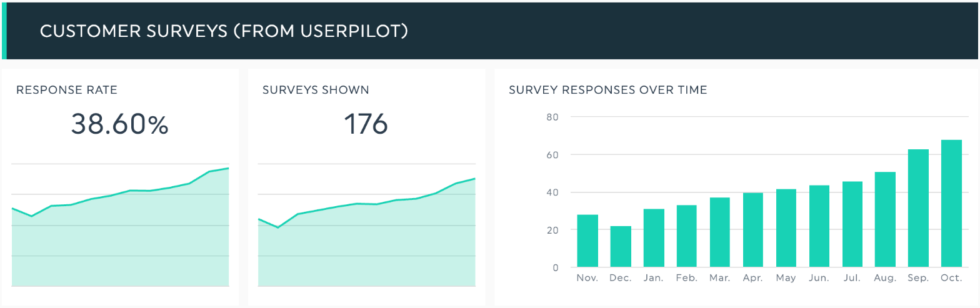Click the 38.60% response rate value
This screenshot has width=980, height=308.
[x=119, y=124]
